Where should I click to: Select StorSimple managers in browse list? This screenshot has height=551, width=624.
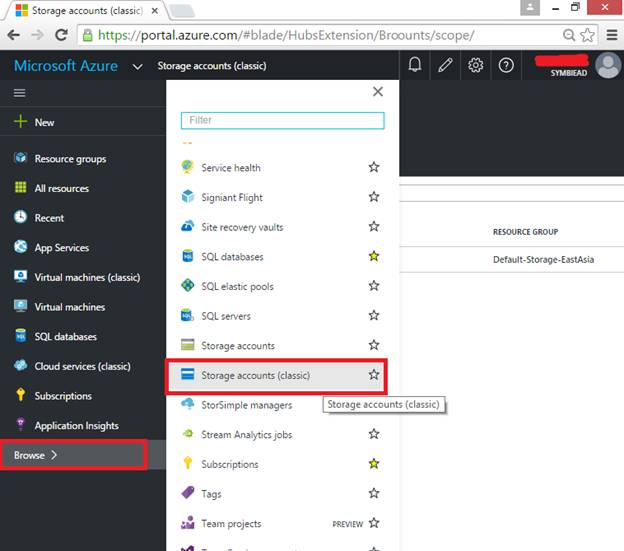pos(246,405)
